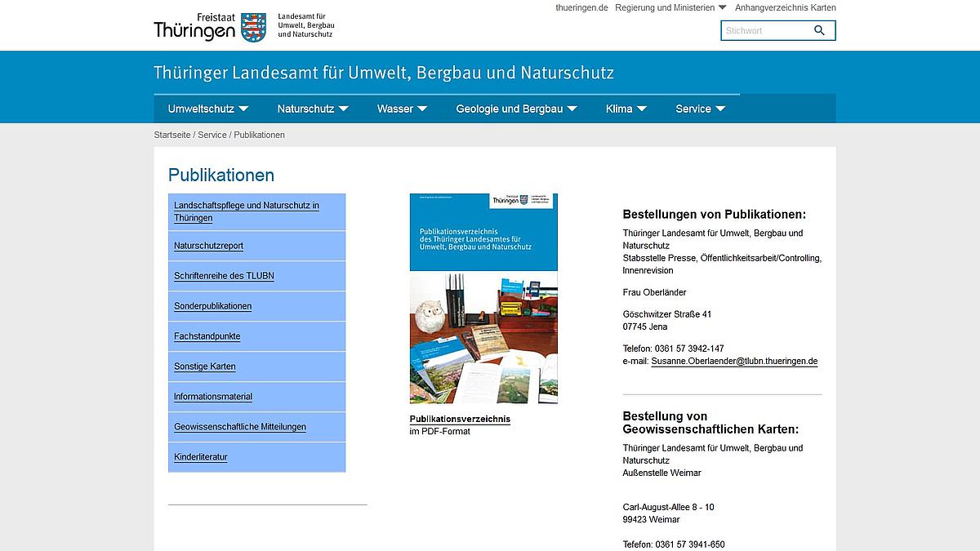Click the Göschwitzer Straße 41 address
This screenshot has width=980, height=551.
667,314
